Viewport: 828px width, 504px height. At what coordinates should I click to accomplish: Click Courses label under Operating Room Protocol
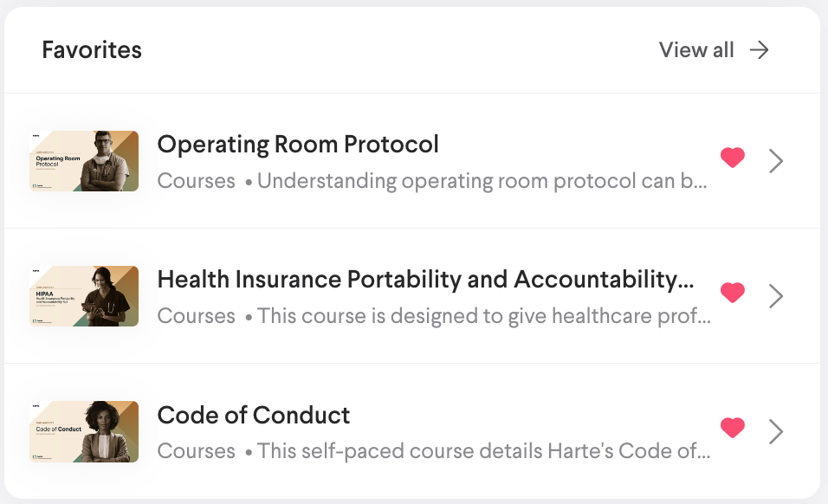(197, 181)
